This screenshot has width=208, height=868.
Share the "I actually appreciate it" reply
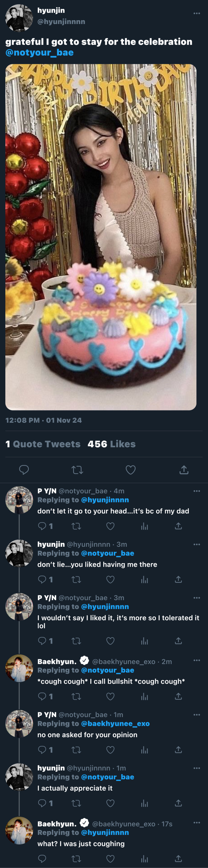[178, 803]
